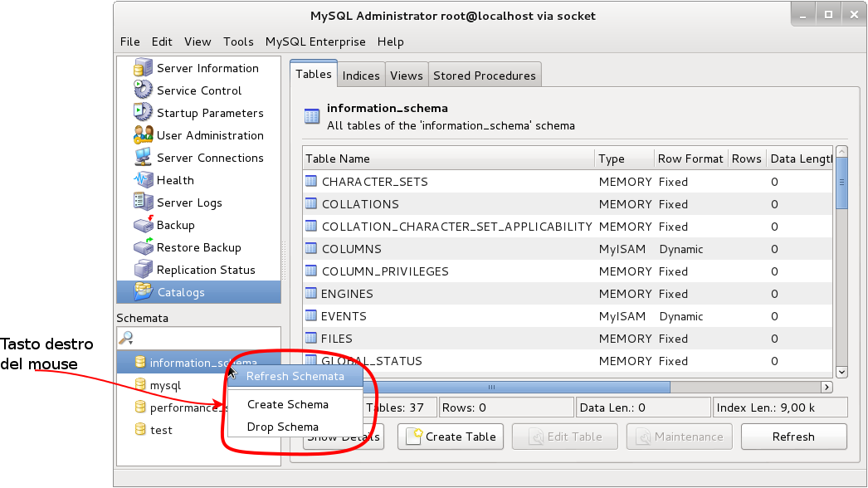Image resolution: width=868 pixels, height=488 pixels.
Task: Switch to the Tables tab
Action: pos(314,74)
